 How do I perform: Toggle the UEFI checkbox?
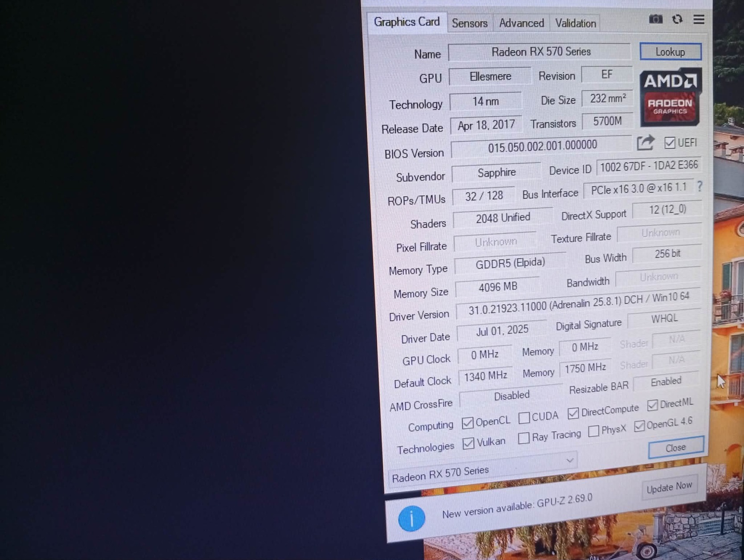(x=669, y=143)
